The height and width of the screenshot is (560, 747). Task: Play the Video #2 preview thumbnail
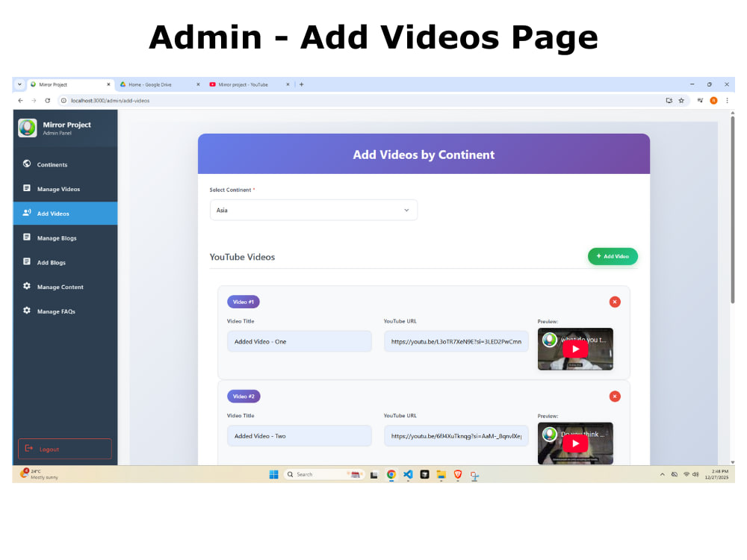(575, 444)
